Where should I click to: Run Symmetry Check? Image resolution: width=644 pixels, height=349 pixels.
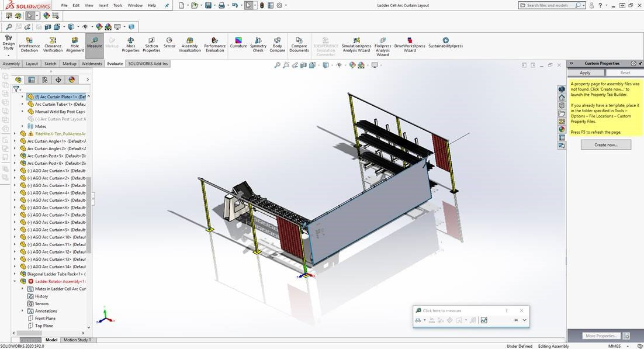coord(258,44)
